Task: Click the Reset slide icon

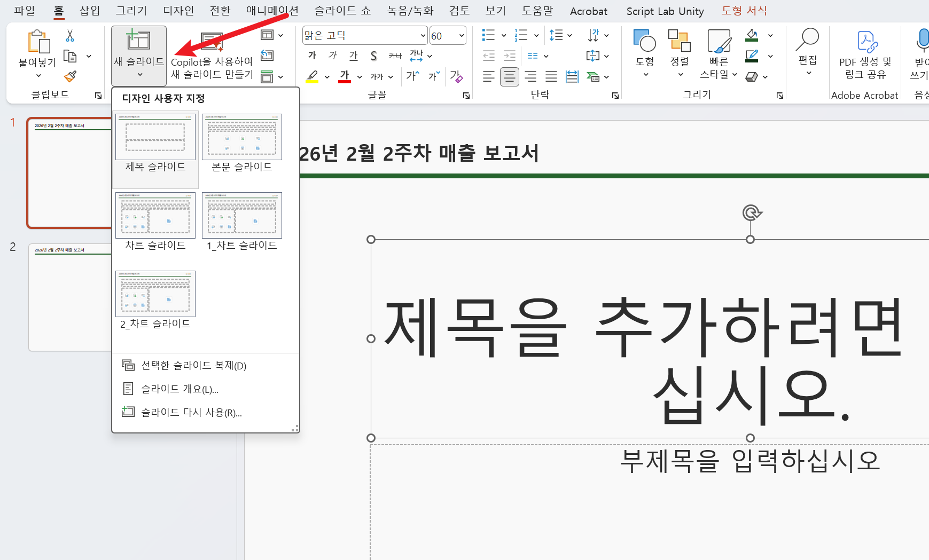Action: pyautogui.click(x=267, y=56)
